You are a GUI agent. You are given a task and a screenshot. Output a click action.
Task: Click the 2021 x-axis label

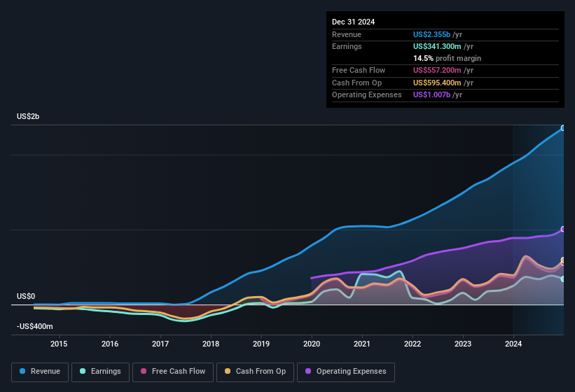coord(362,344)
